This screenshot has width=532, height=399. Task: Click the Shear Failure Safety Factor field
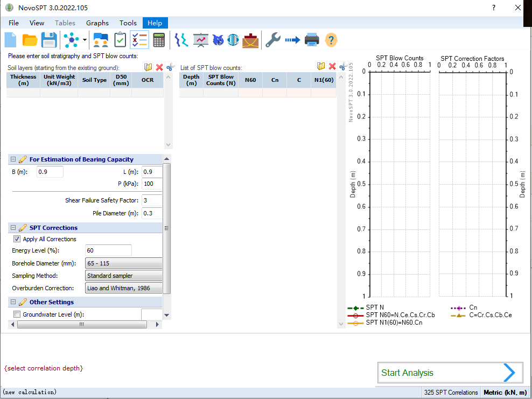pyautogui.click(x=152, y=200)
